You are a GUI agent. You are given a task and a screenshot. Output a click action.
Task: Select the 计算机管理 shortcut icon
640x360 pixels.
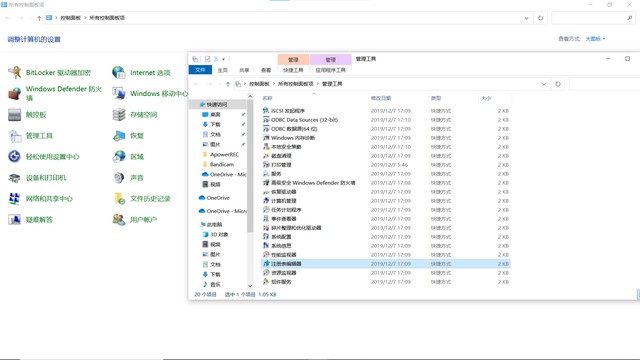266,200
